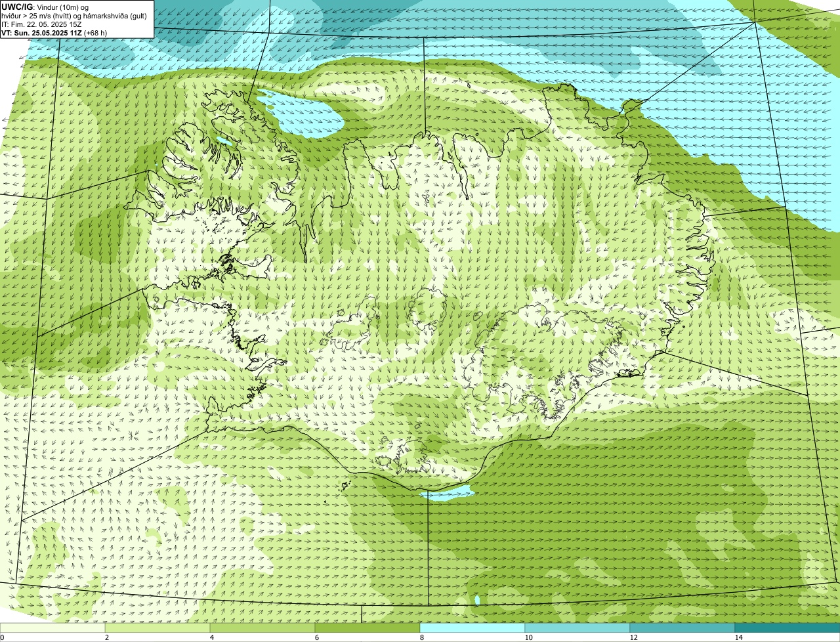Screen dimensions: 840x642
Task: Select the pale cyan 8–10 legend swatch
Action: click(472, 628)
